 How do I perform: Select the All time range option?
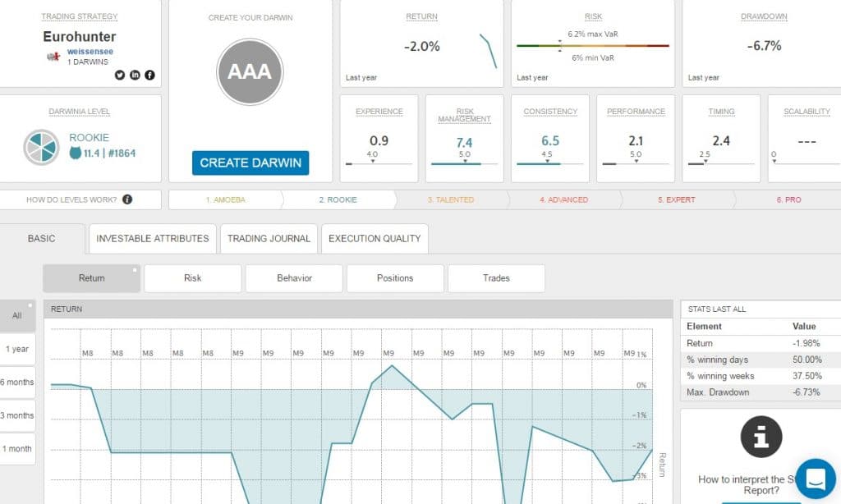17,315
